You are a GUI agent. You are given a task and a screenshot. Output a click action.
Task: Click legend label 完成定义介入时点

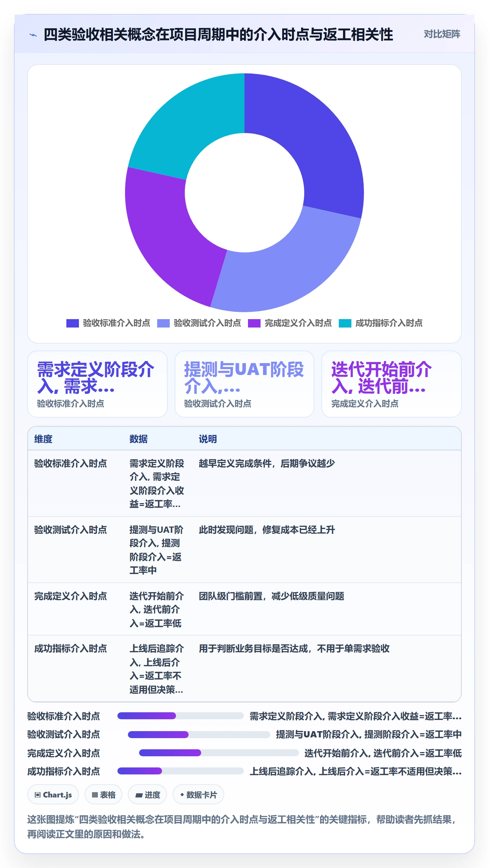298,323
